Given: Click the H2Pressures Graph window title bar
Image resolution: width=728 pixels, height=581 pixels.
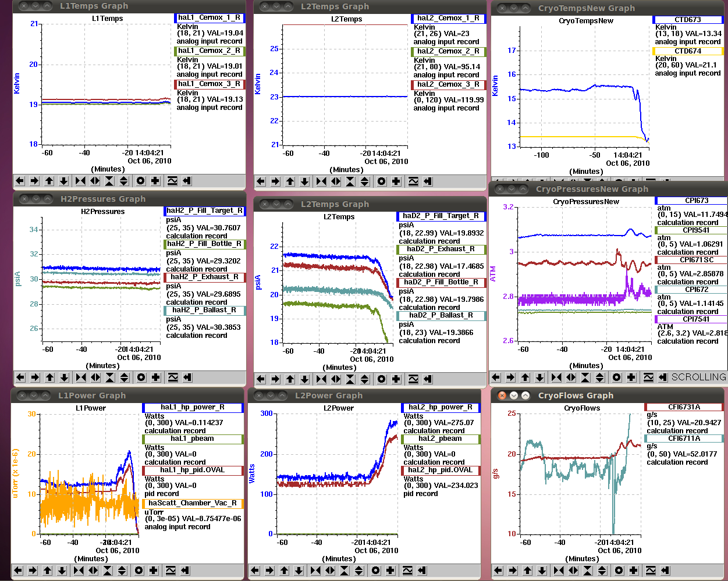Looking at the screenshot, I should (x=130, y=199).
